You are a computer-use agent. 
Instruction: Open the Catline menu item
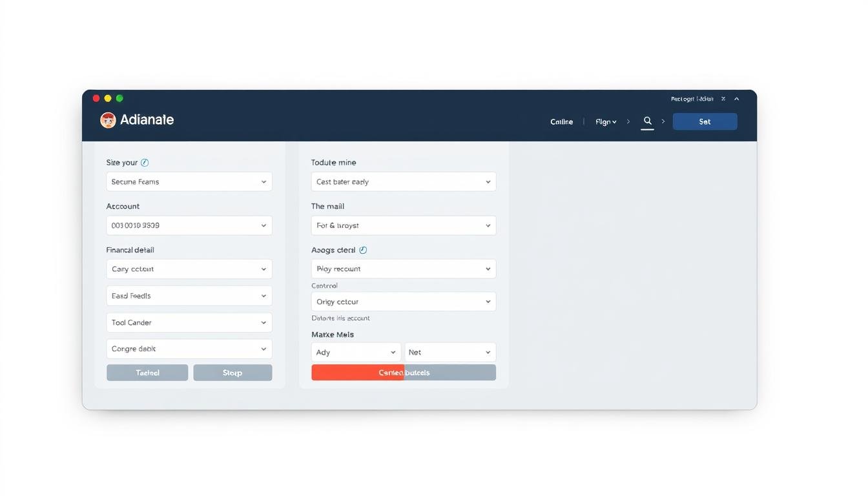click(561, 121)
